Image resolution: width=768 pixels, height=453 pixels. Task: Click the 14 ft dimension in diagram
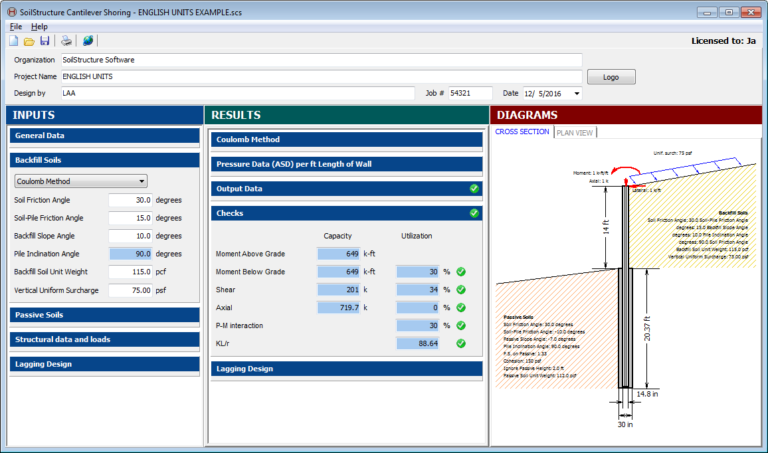coord(606,227)
